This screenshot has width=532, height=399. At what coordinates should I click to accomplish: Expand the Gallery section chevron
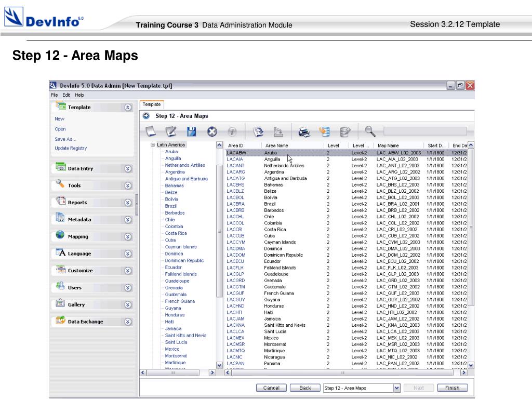[x=128, y=304]
